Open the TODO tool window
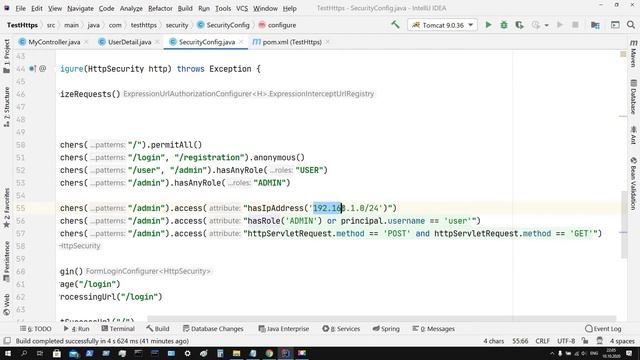Viewport: 640px width, 360px height. (x=36, y=329)
